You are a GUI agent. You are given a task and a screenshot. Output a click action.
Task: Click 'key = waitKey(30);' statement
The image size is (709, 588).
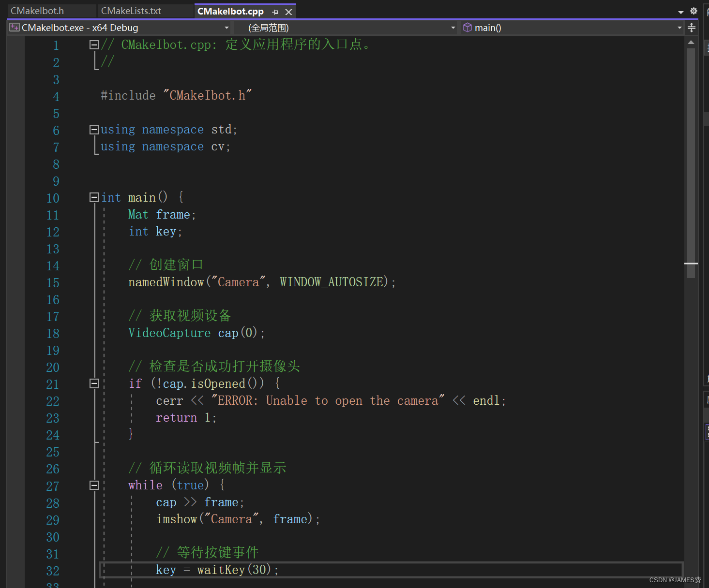217,570
